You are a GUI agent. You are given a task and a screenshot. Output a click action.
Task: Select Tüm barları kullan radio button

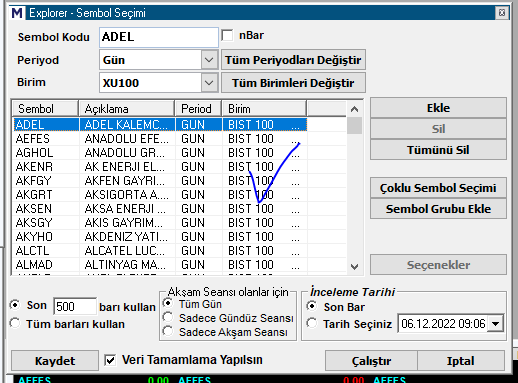tap(15, 323)
